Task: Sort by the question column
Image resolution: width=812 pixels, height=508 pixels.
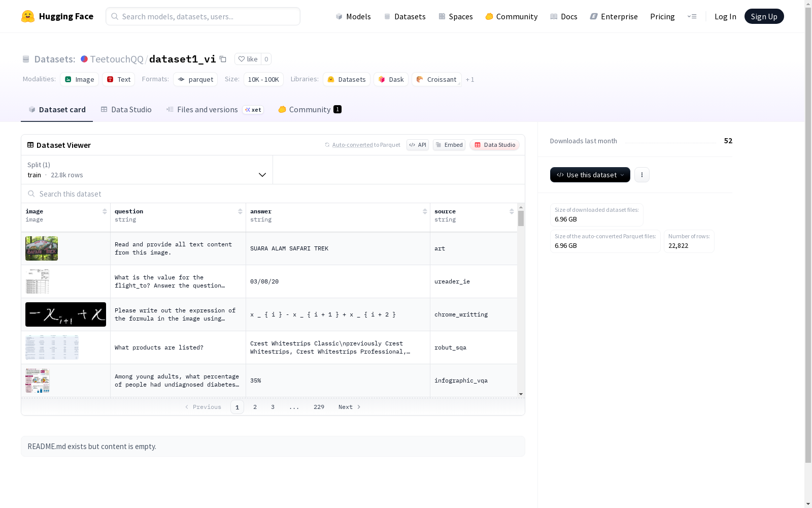Action: point(240,211)
